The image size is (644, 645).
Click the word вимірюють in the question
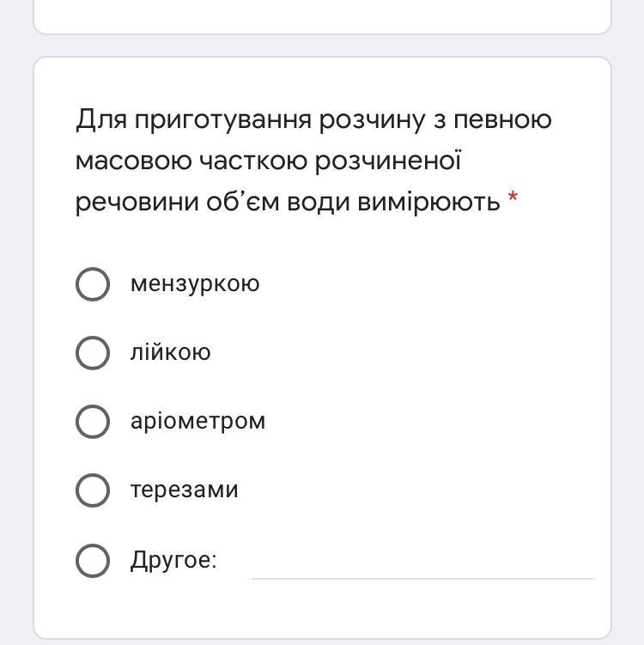click(x=428, y=203)
